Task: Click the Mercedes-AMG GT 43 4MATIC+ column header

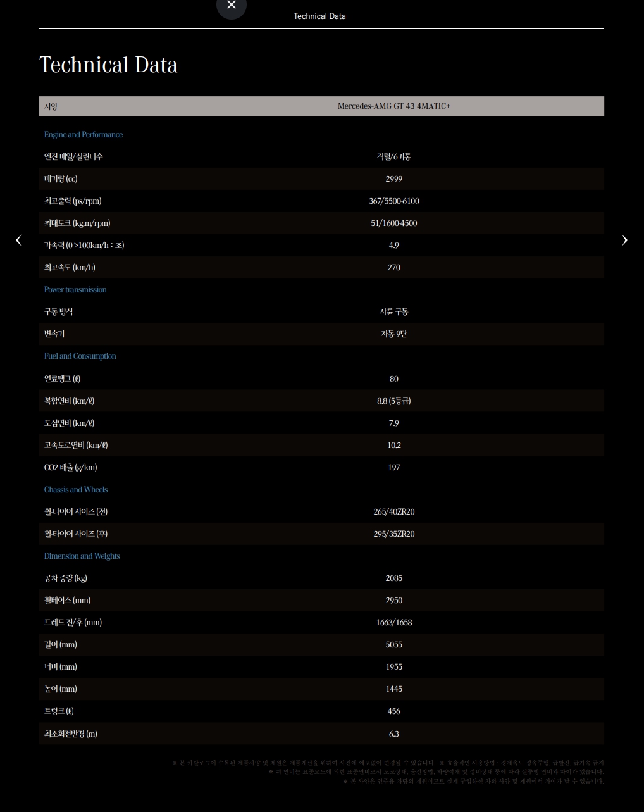Action: (394, 106)
